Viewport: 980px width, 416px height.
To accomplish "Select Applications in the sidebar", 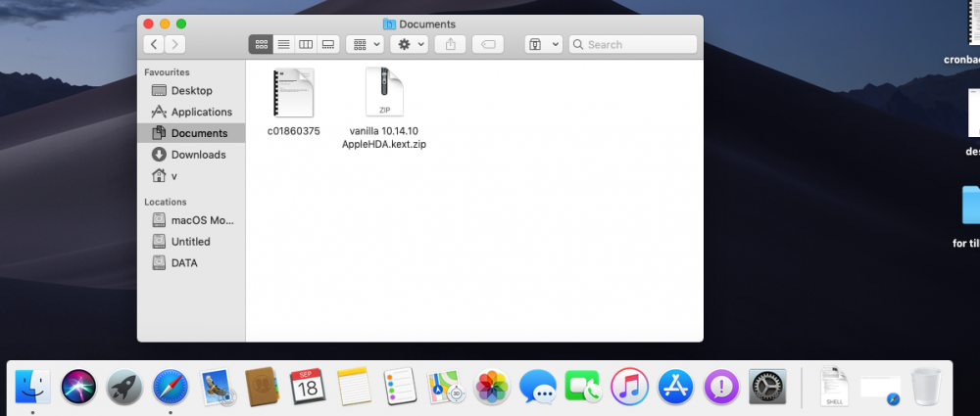I will coord(191,112).
